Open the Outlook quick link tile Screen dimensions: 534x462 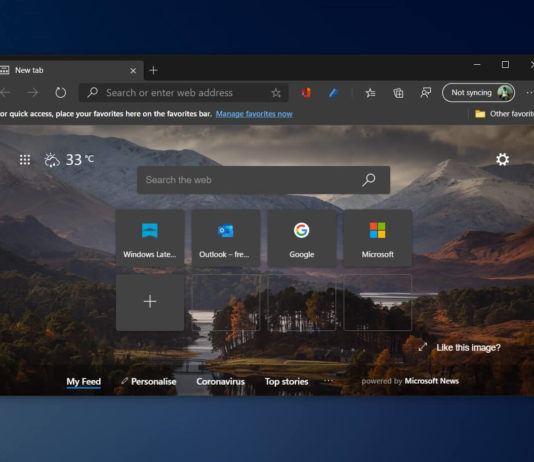[226, 238]
